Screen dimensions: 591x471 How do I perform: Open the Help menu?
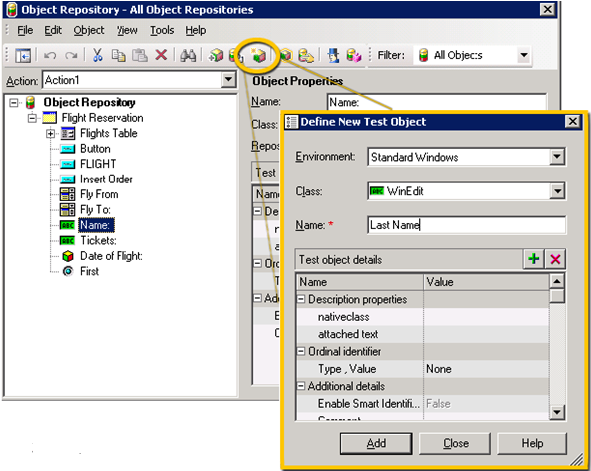coord(196,30)
